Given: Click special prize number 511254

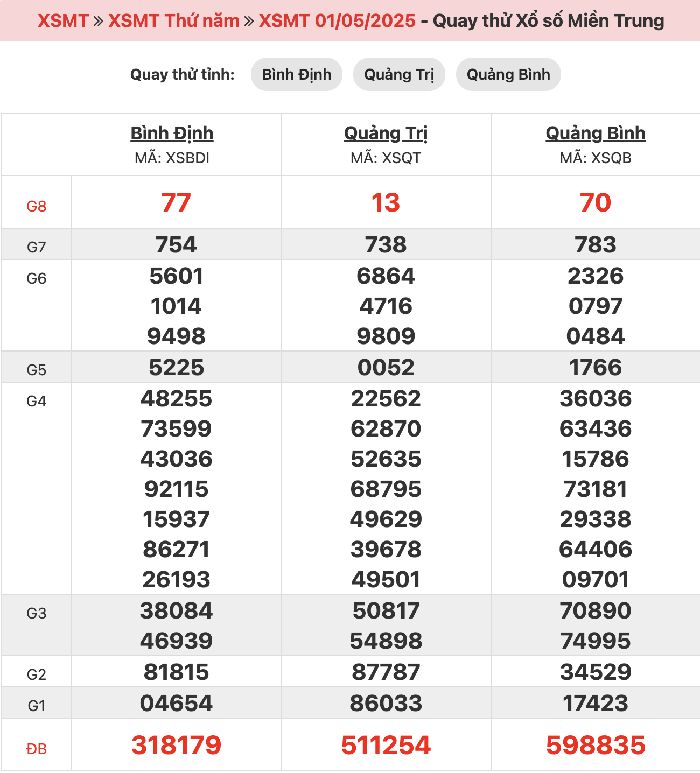Looking at the screenshot, I should 386,746.
